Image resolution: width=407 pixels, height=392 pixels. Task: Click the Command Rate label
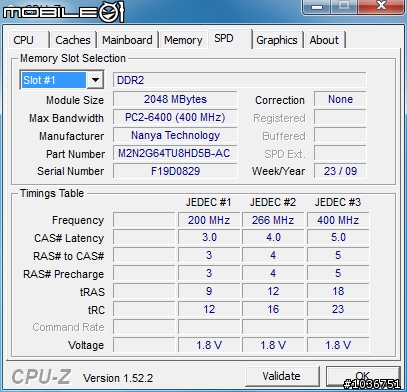click(68, 327)
